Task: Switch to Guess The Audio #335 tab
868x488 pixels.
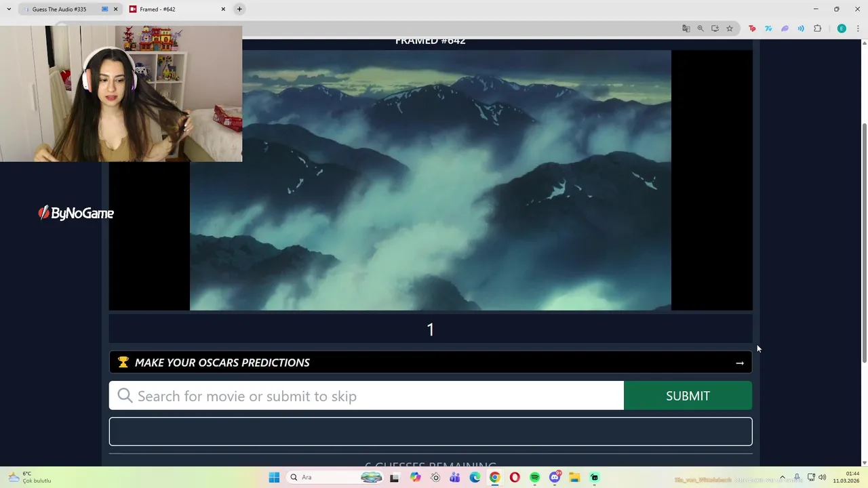Action: (70, 9)
